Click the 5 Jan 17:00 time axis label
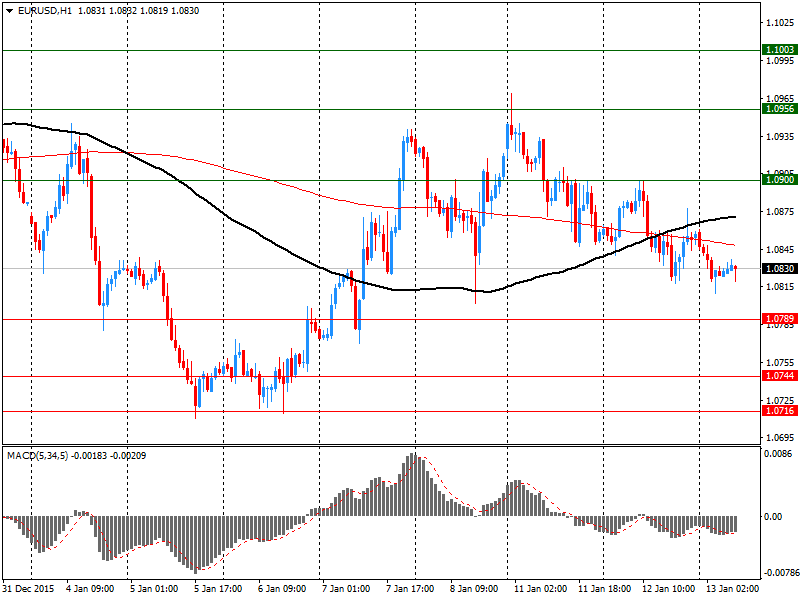The image size is (800, 600). 218,589
